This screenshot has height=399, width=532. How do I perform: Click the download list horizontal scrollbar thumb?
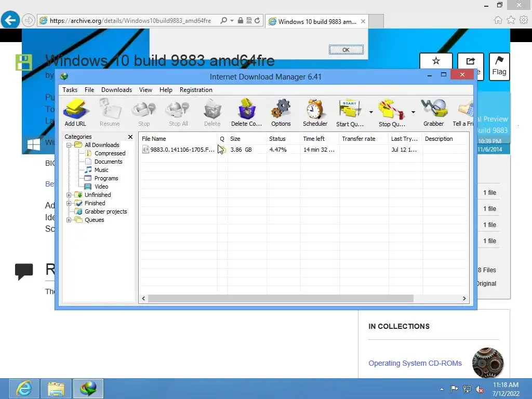(281, 299)
